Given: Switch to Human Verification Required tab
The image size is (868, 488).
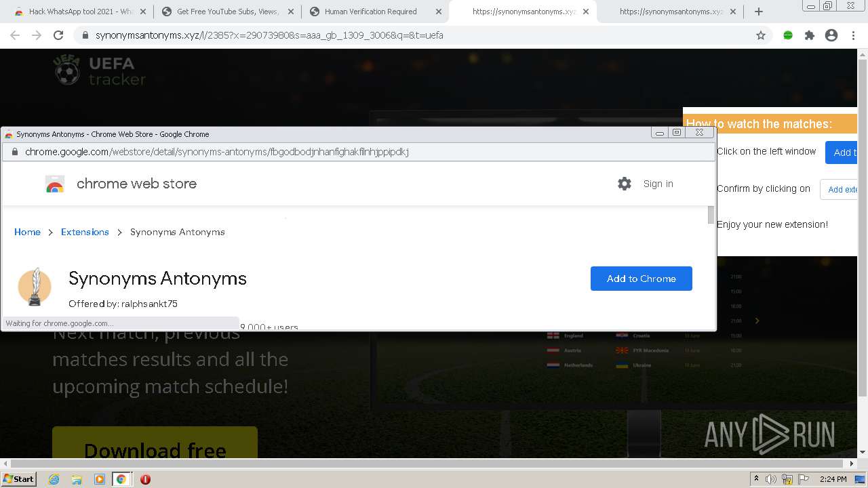Looking at the screenshot, I should 371,12.
